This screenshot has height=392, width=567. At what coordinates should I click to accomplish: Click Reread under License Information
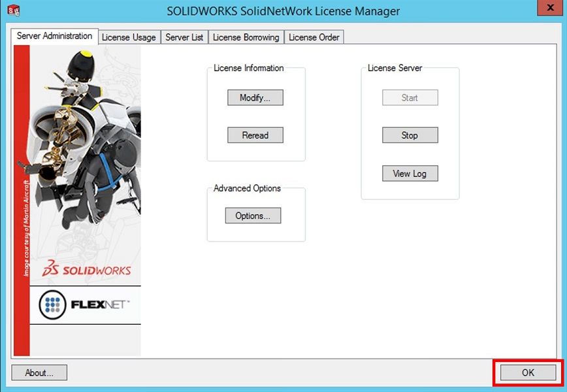coord(255,135)
